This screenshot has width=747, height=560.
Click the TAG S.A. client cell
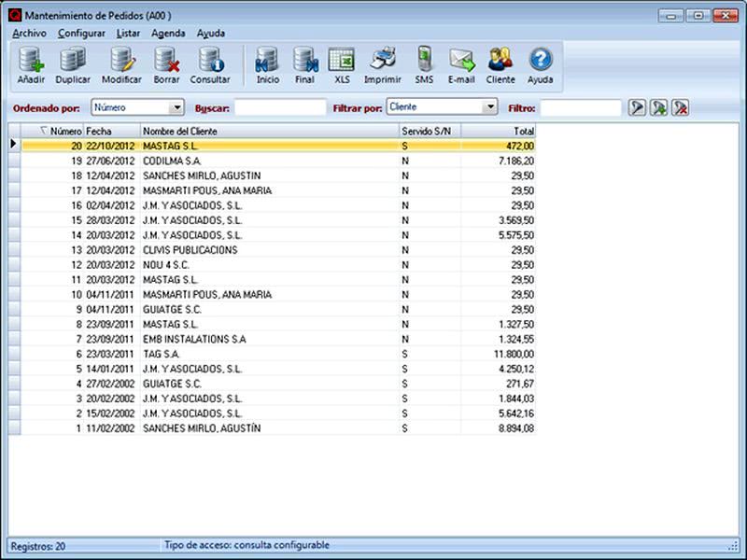click(x=270, y=354)
